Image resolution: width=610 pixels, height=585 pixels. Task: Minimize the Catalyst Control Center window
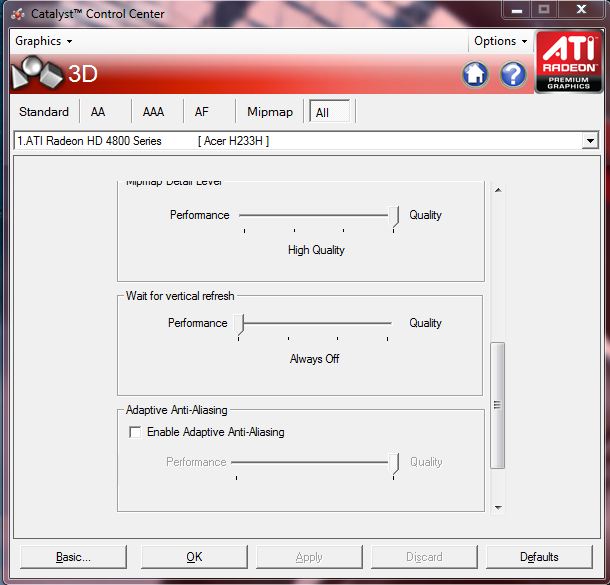(517, 10)
